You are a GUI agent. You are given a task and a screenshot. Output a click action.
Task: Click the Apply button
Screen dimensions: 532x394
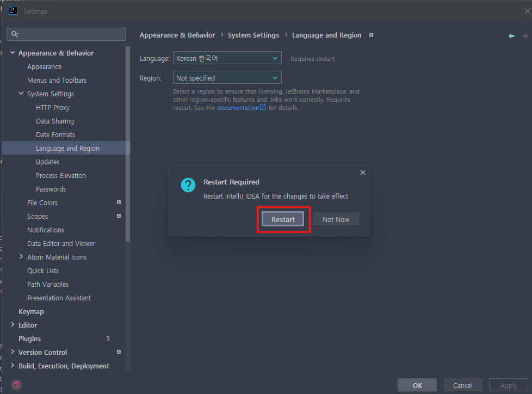508,385
